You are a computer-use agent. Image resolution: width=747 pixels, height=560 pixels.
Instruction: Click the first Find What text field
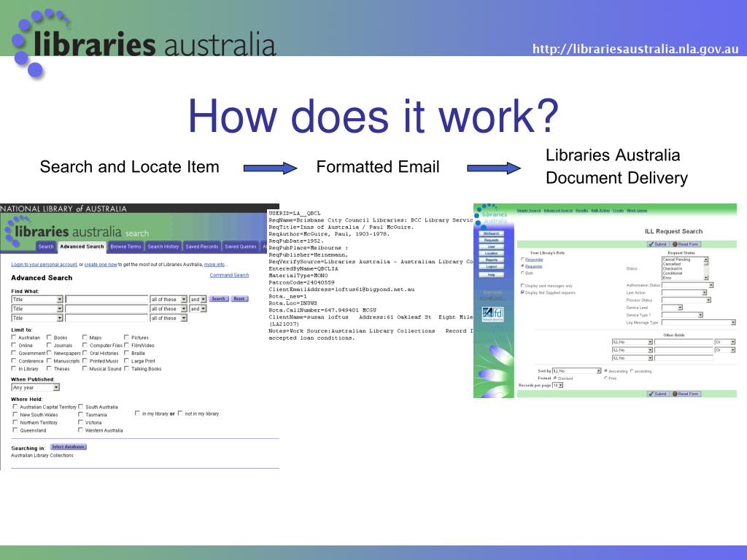[107, 299]
